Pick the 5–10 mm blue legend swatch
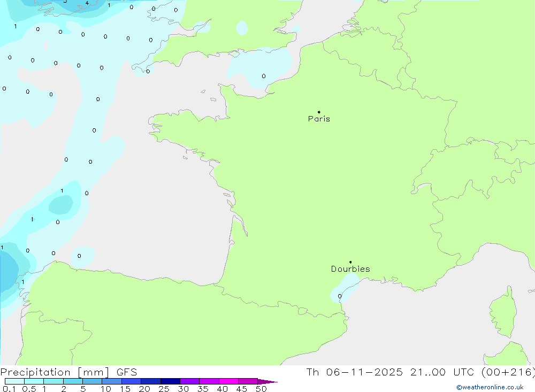The image size is (535, 392). click(93, 381)
